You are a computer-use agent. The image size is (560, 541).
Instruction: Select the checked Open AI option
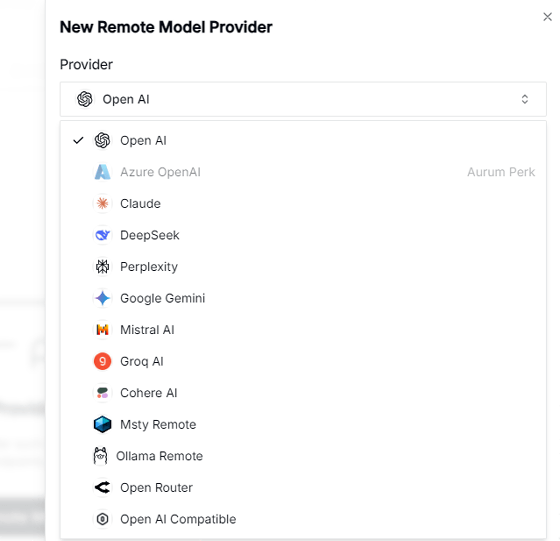pyautogui.click(x=303, y=141)
